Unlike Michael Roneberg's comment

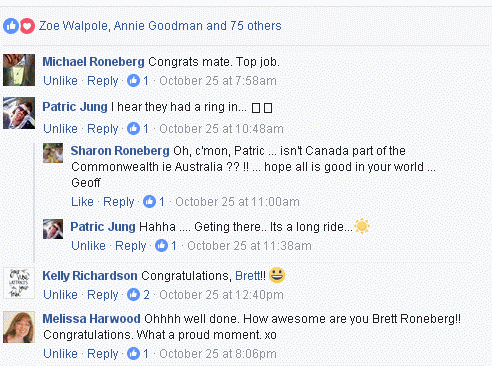pyautogui.click(x=60, y=81)
